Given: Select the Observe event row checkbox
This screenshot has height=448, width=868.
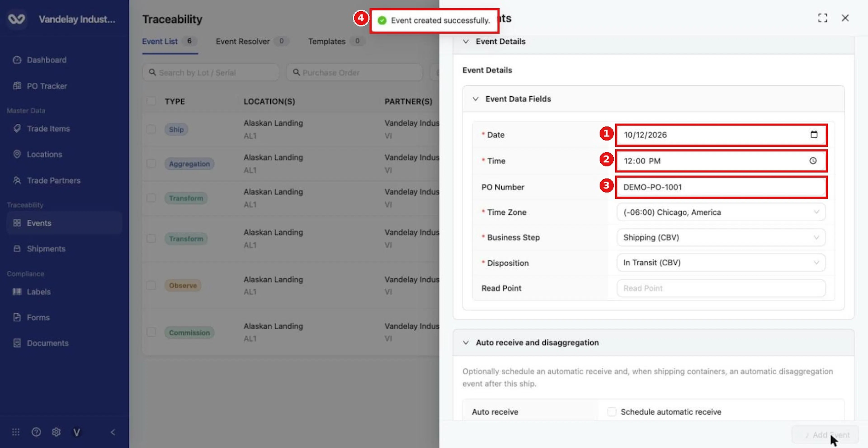Looking at the screenshot, I should (x=151, y=286).
